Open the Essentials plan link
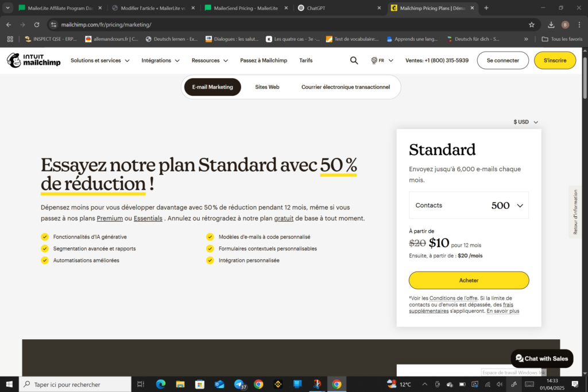The height and width of the screenshot is (392, 588). [x=148, y=218]
